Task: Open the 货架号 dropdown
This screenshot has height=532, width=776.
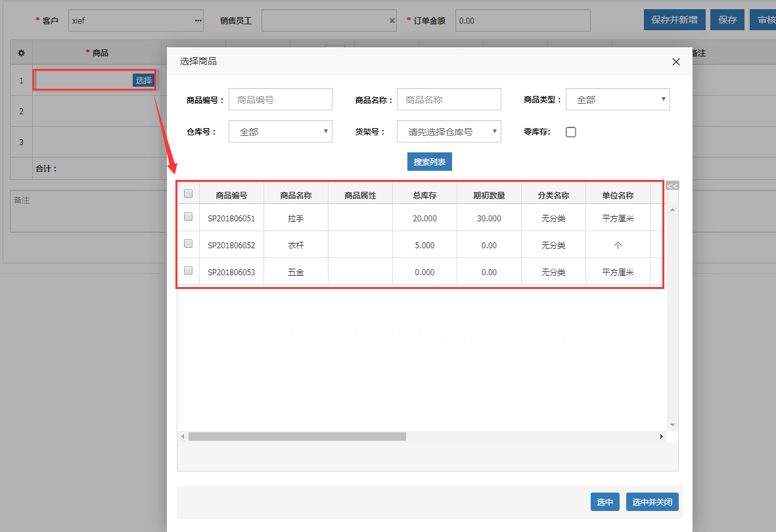Action: (449, 131)
